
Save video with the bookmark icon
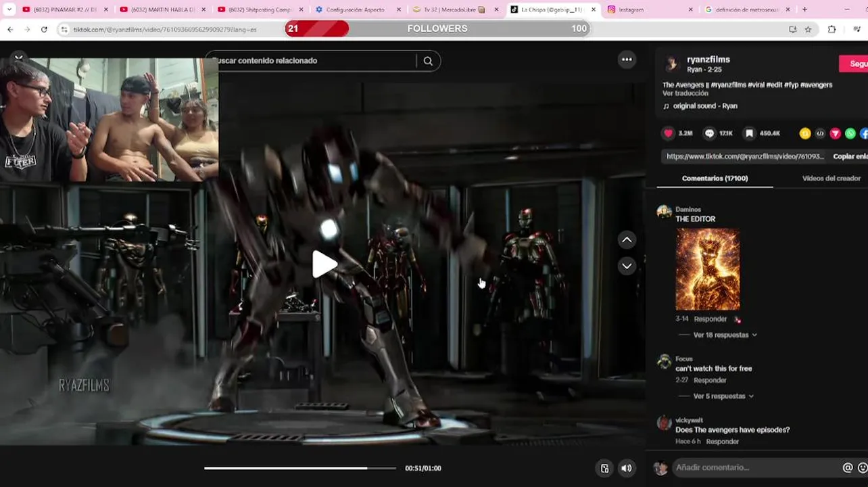[749, 133]
